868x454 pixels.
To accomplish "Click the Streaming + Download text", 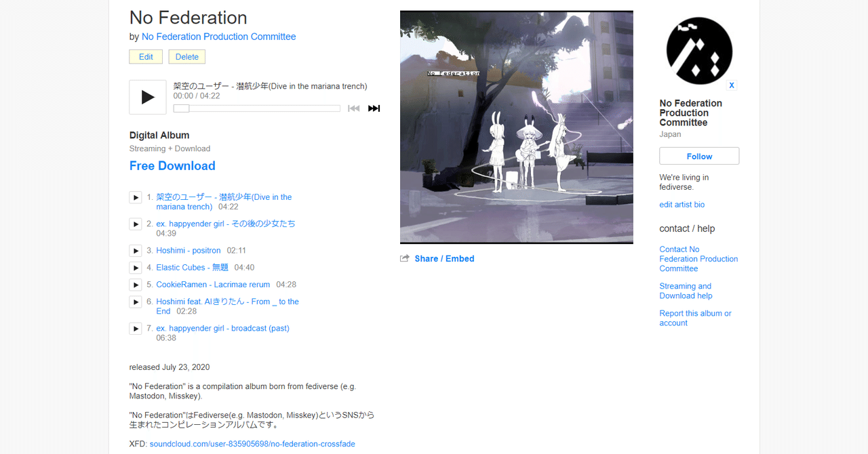I will click(170, 149).
